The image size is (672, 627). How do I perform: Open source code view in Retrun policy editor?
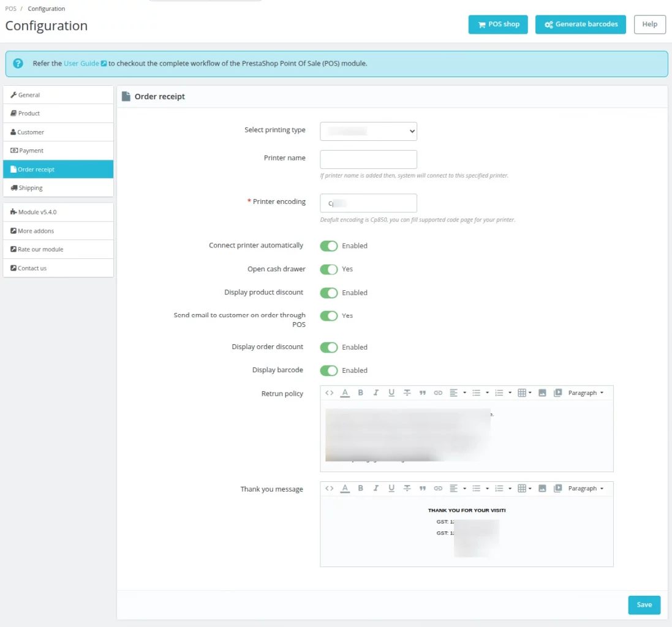tap(329, 392)
